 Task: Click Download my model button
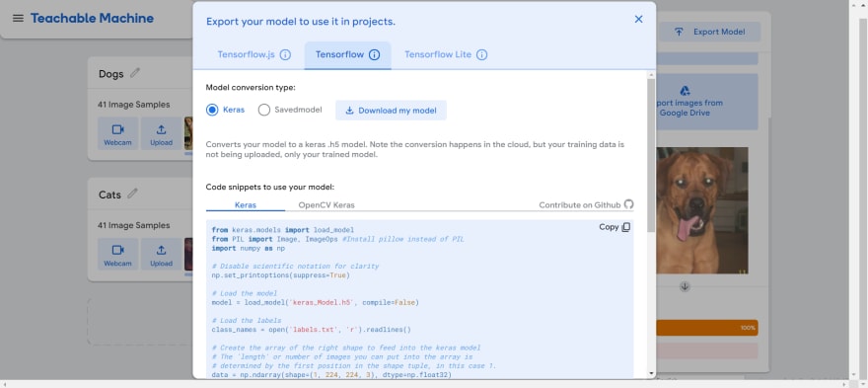click(391, 111)
